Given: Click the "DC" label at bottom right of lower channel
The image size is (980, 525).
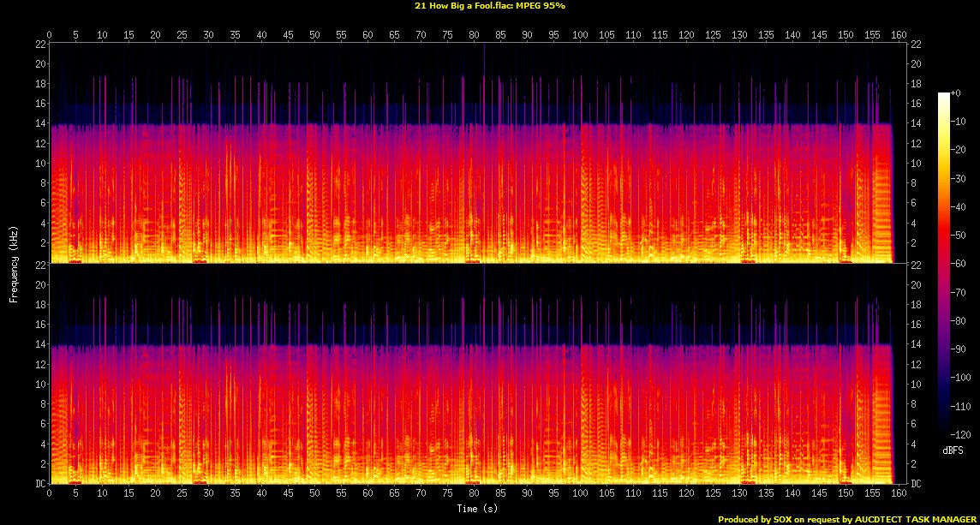Looking at the screenshot, I should coord(915,484).
